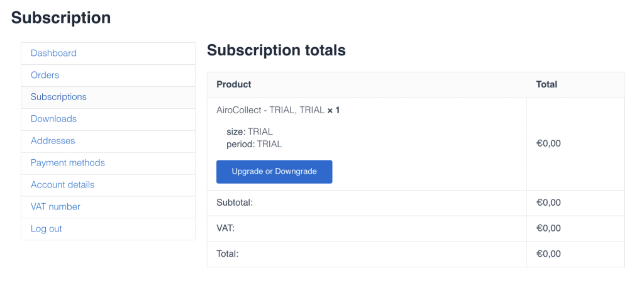Click the Subscription page title
644x285 pixels.
[61, 18]
